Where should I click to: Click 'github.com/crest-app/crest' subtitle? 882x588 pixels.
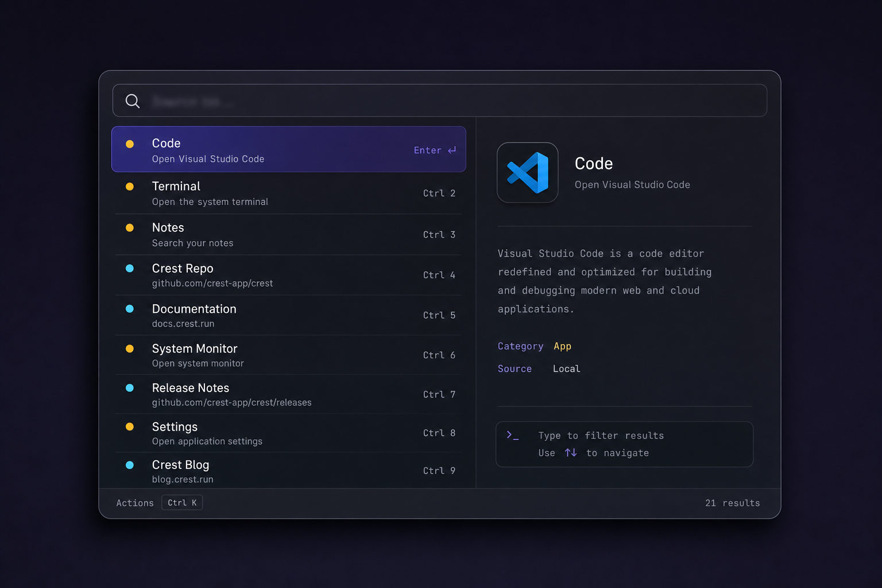[212, 283]
